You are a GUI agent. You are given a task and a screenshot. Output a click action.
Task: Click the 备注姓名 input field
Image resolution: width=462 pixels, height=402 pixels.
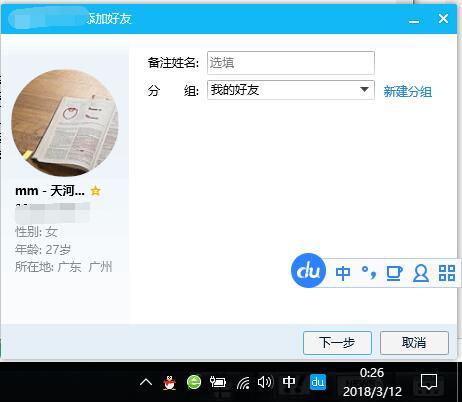[291, 63]
